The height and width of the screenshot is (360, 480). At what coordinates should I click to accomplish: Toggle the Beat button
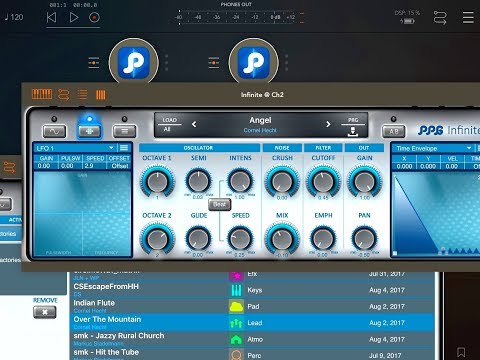pyautogui.click(x=219, y=204)
